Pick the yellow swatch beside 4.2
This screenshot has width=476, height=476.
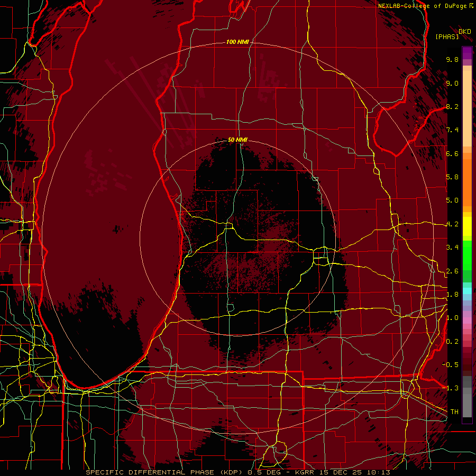(x=467, y=226)
